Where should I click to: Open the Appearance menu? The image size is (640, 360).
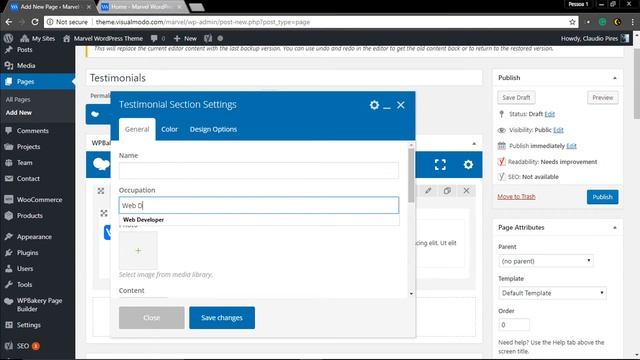(34, 237)
